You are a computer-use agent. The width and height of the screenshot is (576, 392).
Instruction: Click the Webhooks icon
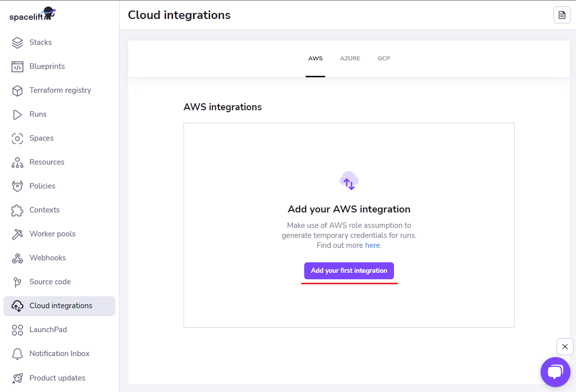17,258
